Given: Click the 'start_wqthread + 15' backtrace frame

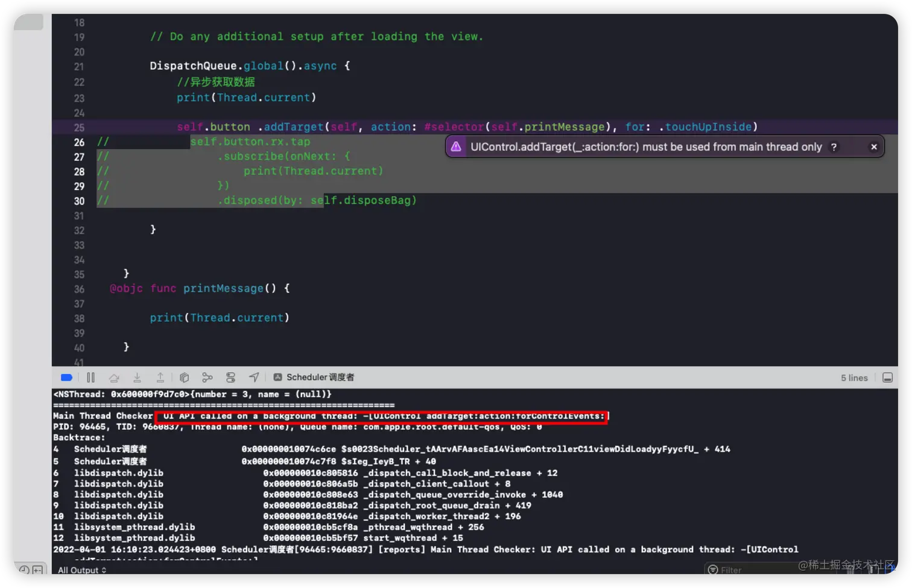Looking at the screenshot, I should 413,538.
